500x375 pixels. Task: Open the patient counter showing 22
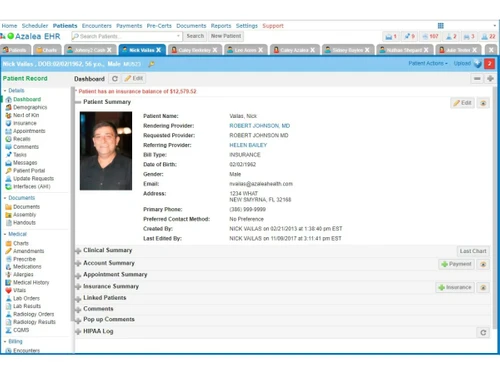[489, 36]
